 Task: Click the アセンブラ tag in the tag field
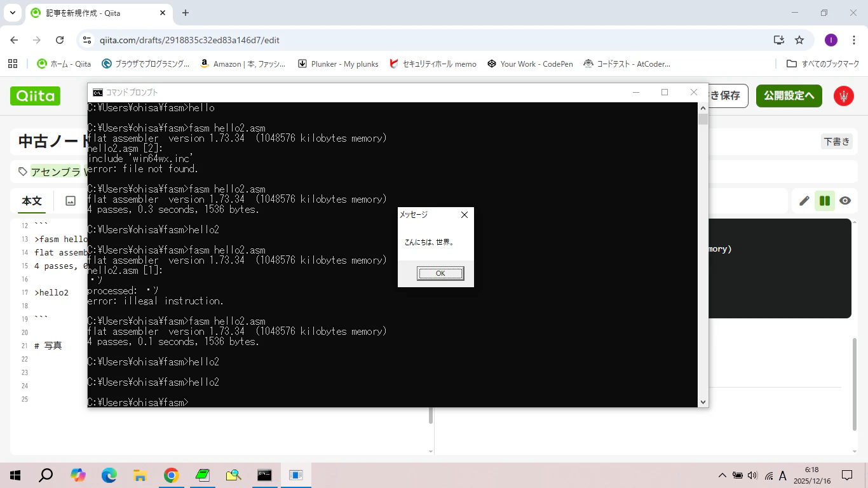click(56, 172)
